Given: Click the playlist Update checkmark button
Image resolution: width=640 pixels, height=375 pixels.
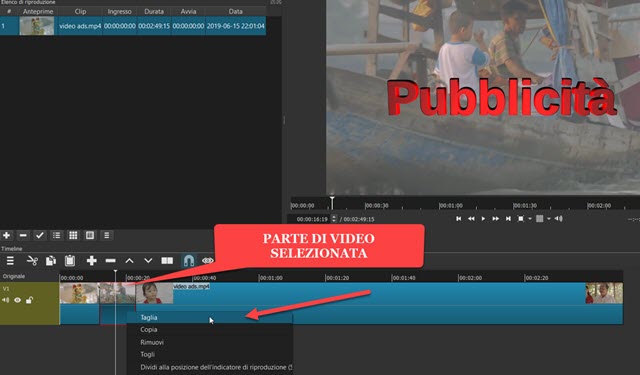Looking at the screenshot, I should tap(40, 235).
